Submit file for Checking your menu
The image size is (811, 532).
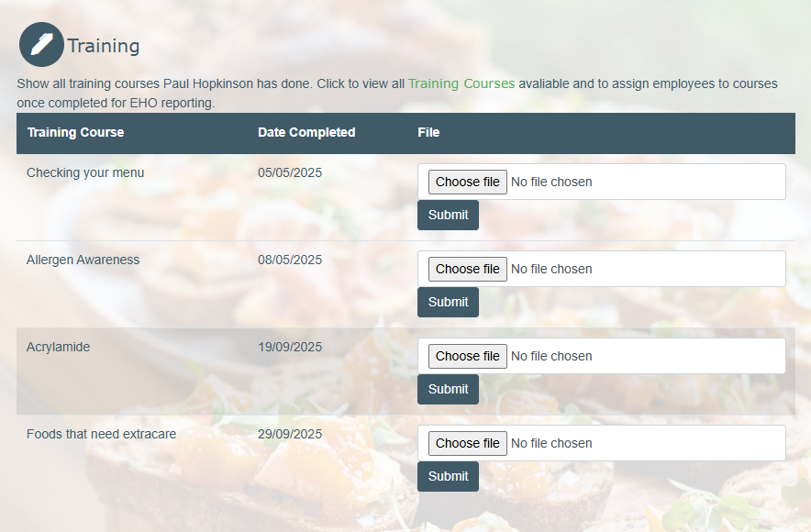click(x=448, y=215)
